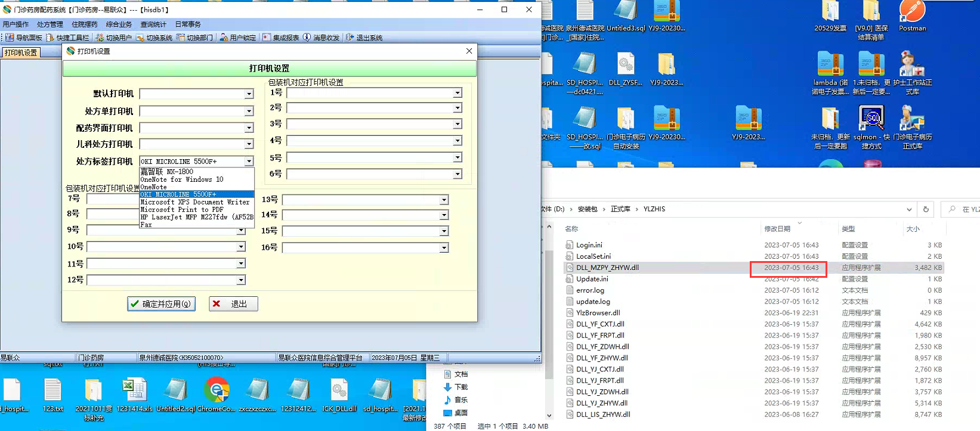Select the DLL_MZPY_ZHYW.dll file in Explorer
Screen dimensions: 980x431
(754, 268)
